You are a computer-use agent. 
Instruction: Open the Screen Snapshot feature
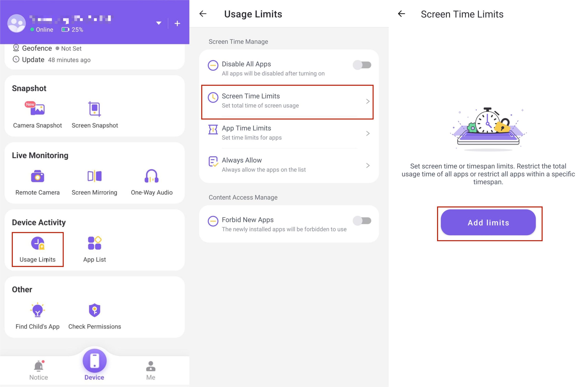(95, 114)
